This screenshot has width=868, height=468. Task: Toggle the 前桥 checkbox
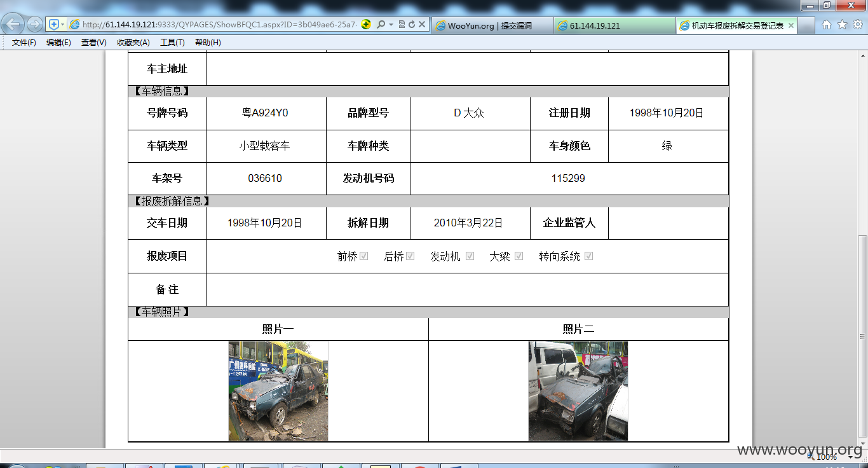click(x=364, y=256)
